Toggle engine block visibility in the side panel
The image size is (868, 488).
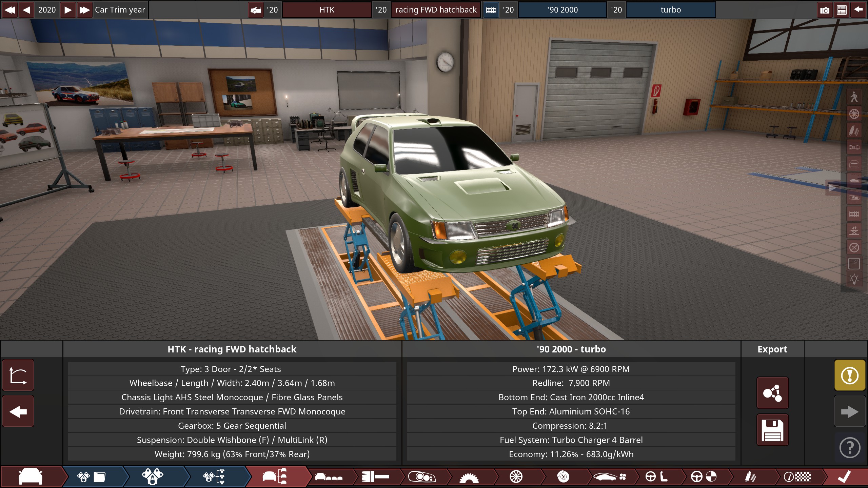(854, 214)
